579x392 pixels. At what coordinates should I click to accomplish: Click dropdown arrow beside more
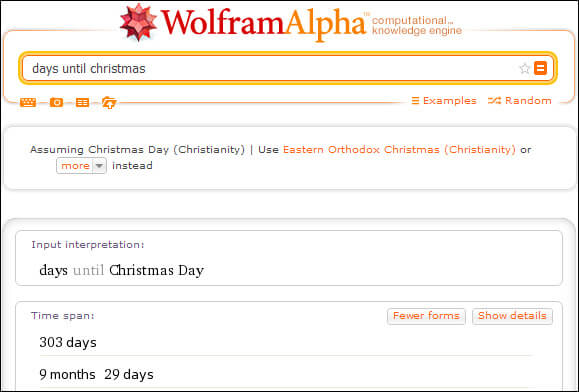tap(99, 166)
